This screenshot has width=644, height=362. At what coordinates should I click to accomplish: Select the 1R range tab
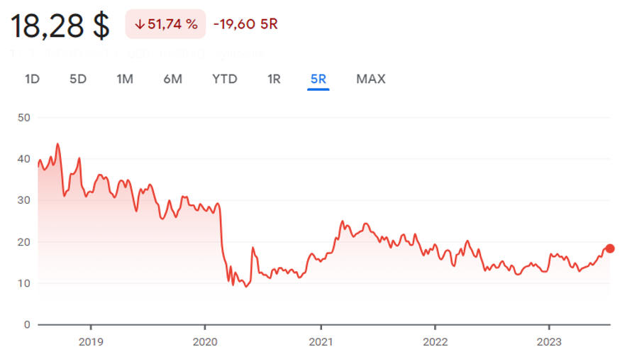(274, 79)
